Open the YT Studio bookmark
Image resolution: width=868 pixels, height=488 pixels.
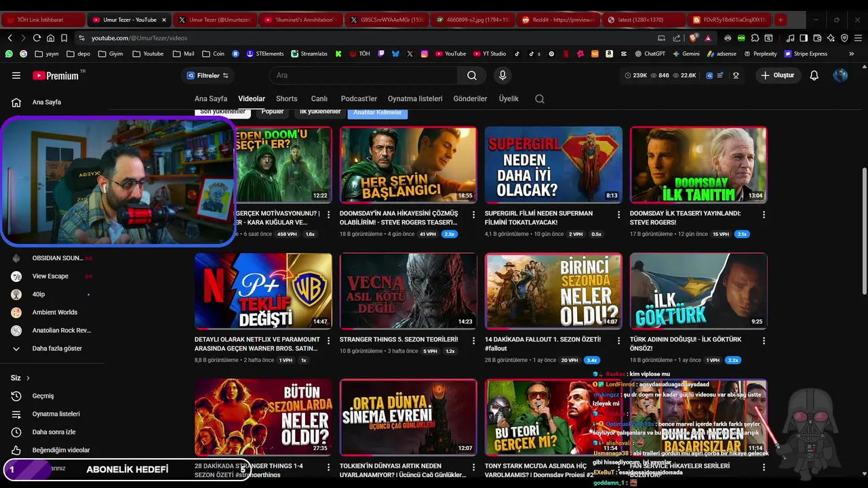click(x=489, y=54)
